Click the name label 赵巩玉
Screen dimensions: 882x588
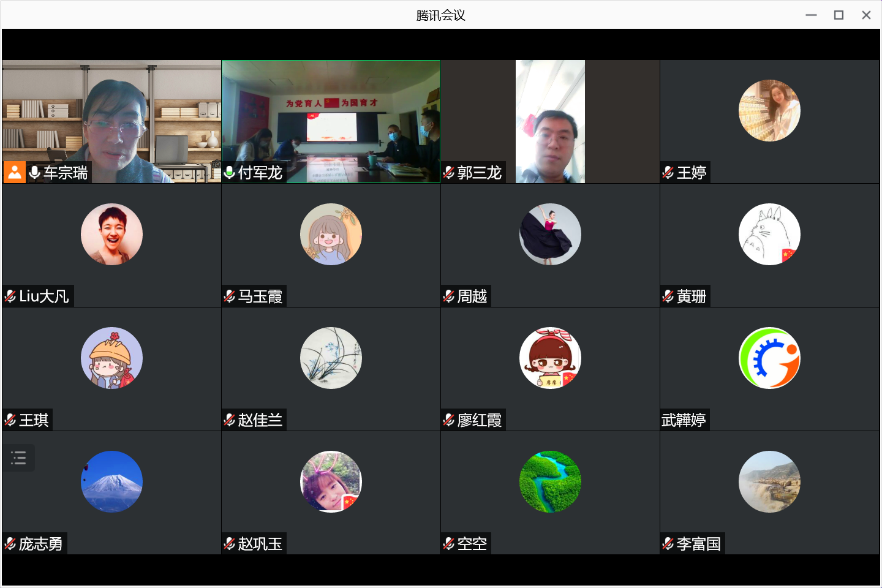pos(260,544)
